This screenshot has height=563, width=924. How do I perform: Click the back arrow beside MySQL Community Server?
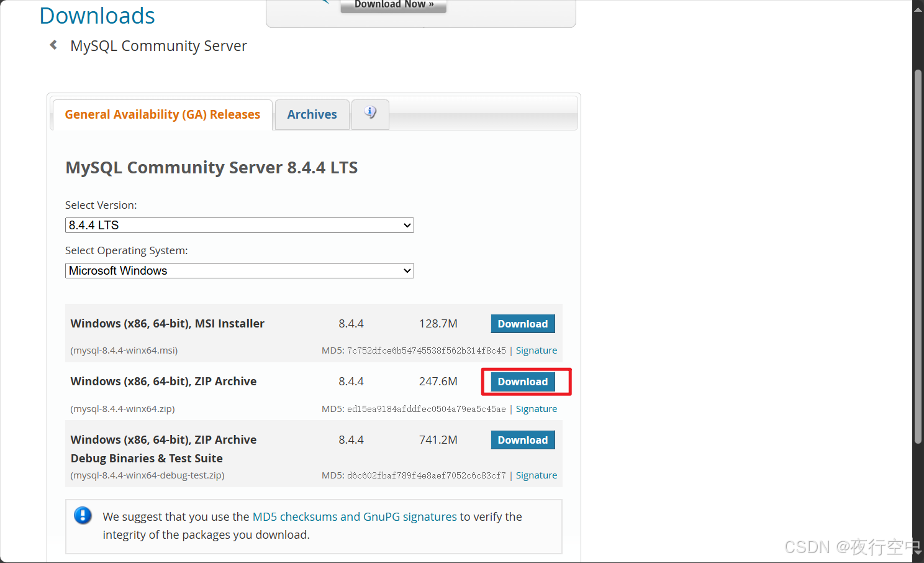(53, 45)
